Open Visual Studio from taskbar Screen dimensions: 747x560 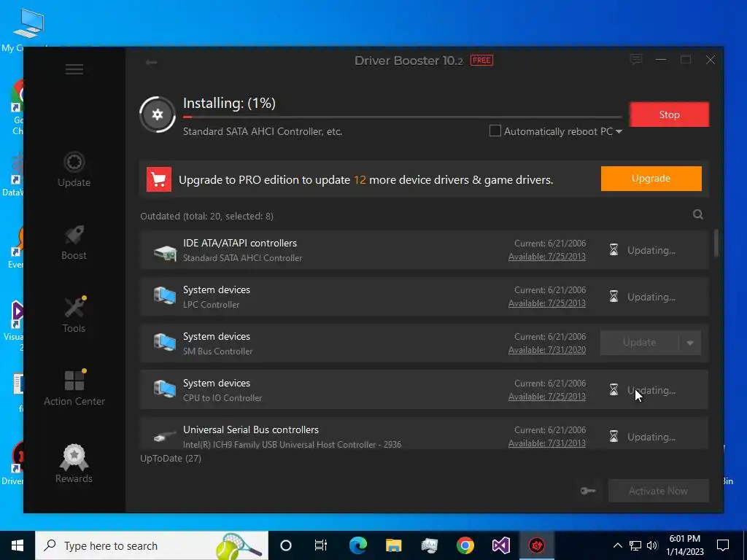[x=500, y=545]
